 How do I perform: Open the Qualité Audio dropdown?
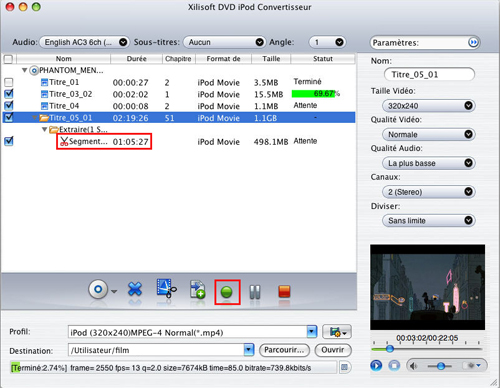click(x=428, y=163)
